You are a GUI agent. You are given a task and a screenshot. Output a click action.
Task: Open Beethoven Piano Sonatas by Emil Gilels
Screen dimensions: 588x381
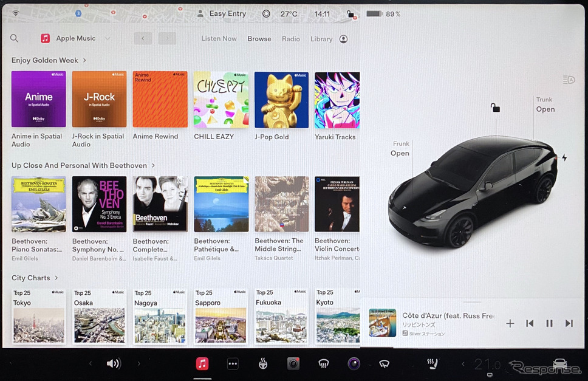(39, 204)
